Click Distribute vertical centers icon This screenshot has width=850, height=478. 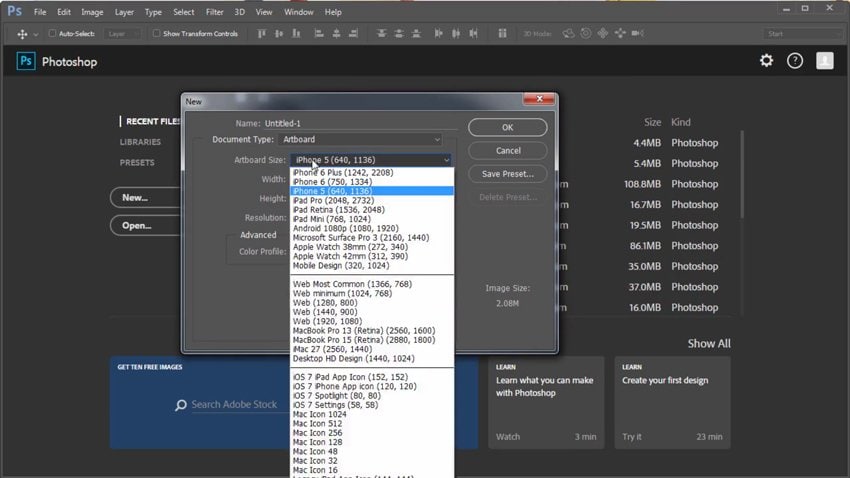pyautogui.click(x=399, y=34)
